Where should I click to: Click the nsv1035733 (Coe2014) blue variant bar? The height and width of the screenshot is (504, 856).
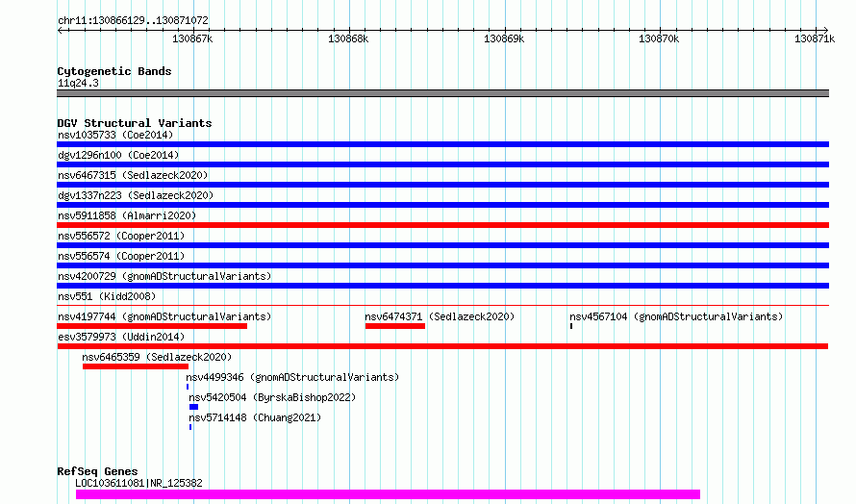442,144
